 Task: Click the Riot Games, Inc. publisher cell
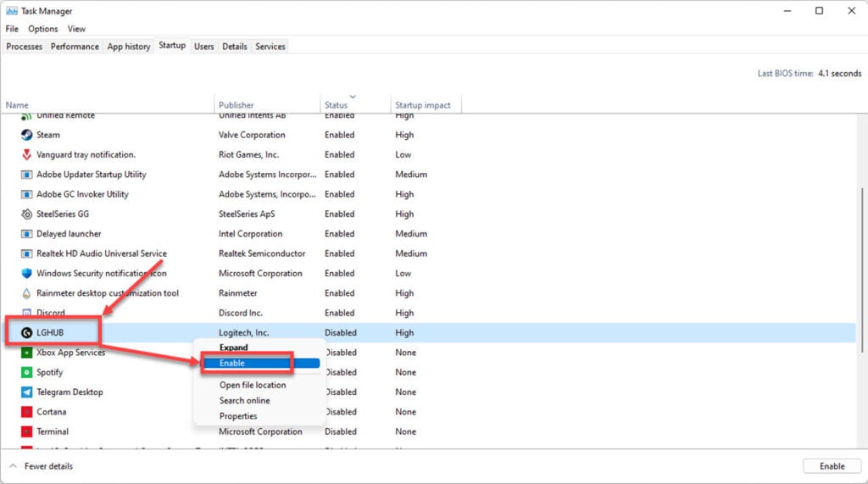click(x=248, y=154)
